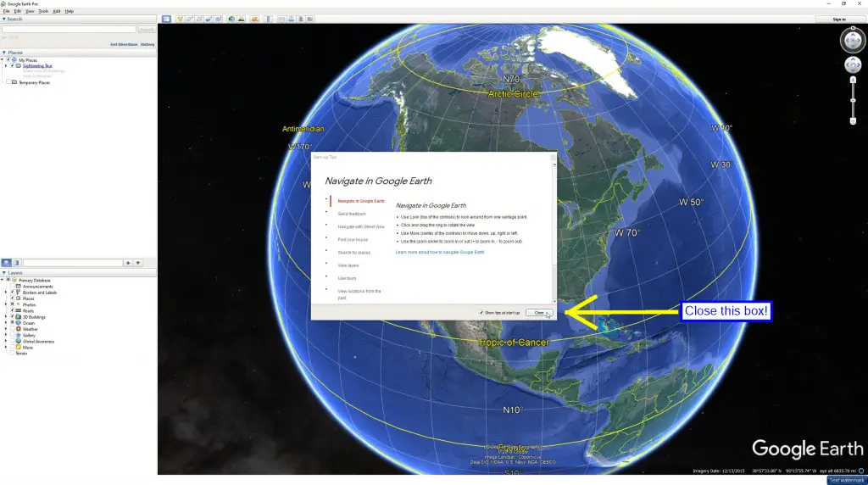
Task: Click the Add Placemark pushpin icon
Action: tap(180, 19)
